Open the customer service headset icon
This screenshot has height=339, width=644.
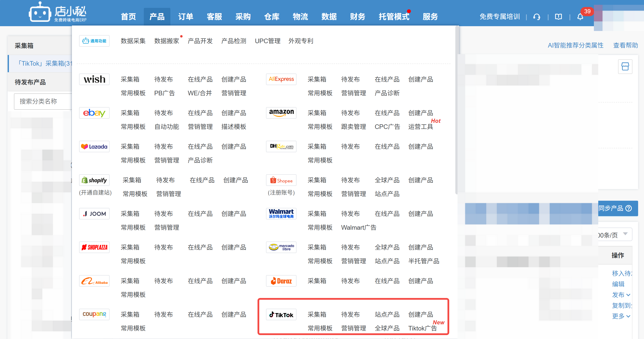pos(537,17)
